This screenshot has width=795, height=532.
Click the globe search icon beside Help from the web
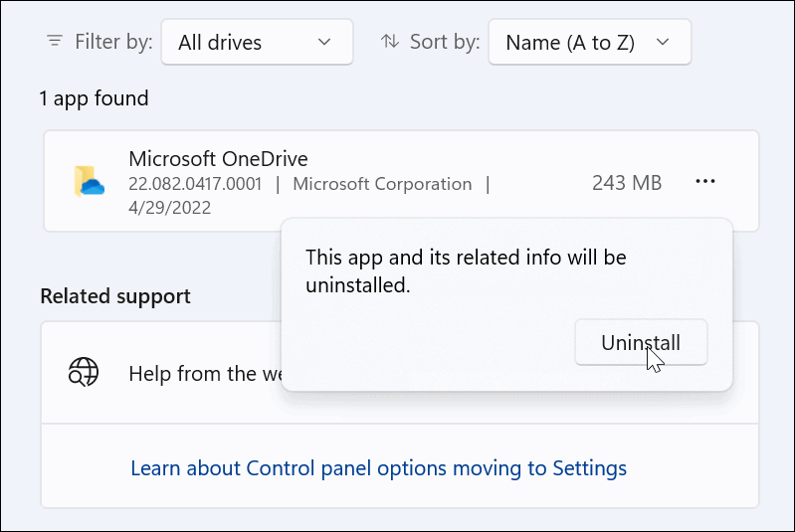pos(84,372)
